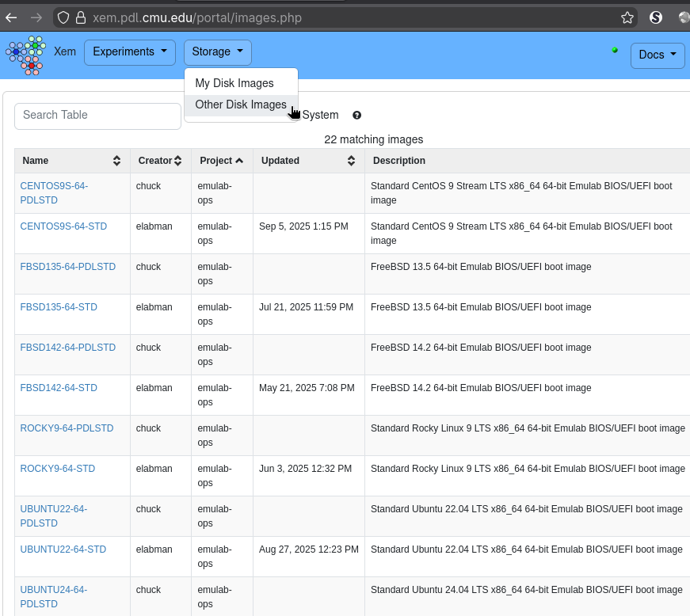Expand the Docs dropdown
This screenshot has width=690, height=616.
tap(657, 55)
